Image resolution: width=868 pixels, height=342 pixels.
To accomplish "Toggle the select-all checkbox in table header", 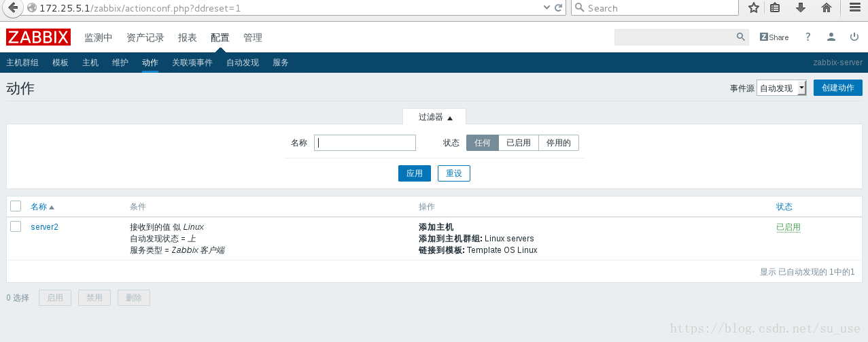I will tap(16, 206).
